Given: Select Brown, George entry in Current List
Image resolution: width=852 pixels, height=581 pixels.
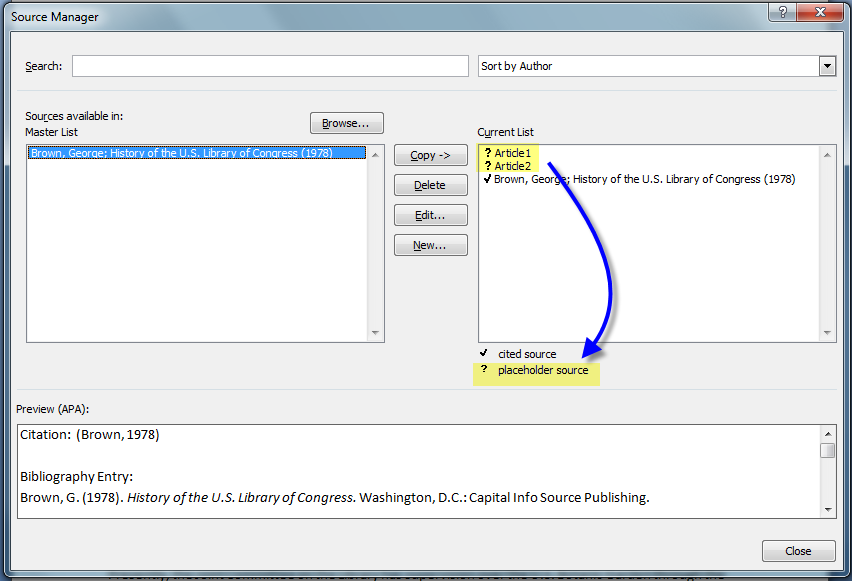Looking at the screenshot, I should 639,179.
